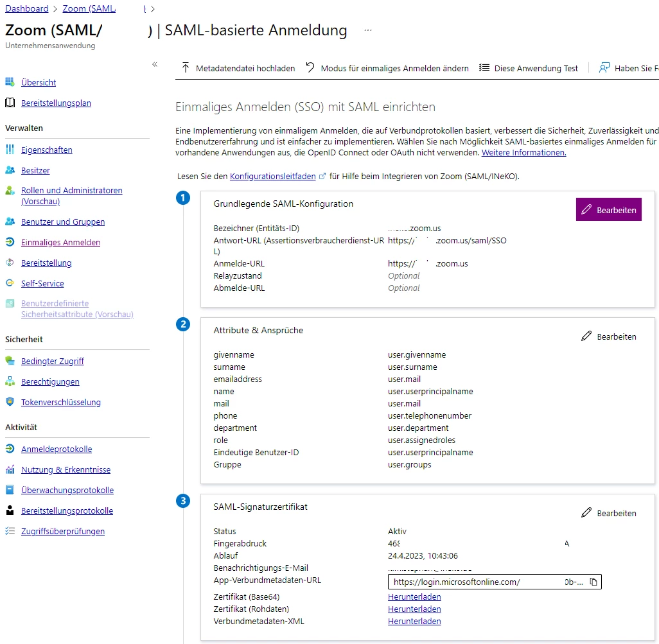Click the Überwachungsprotokolle icon
The height and width of the screenshot is (644, 659).
[10, 490]
